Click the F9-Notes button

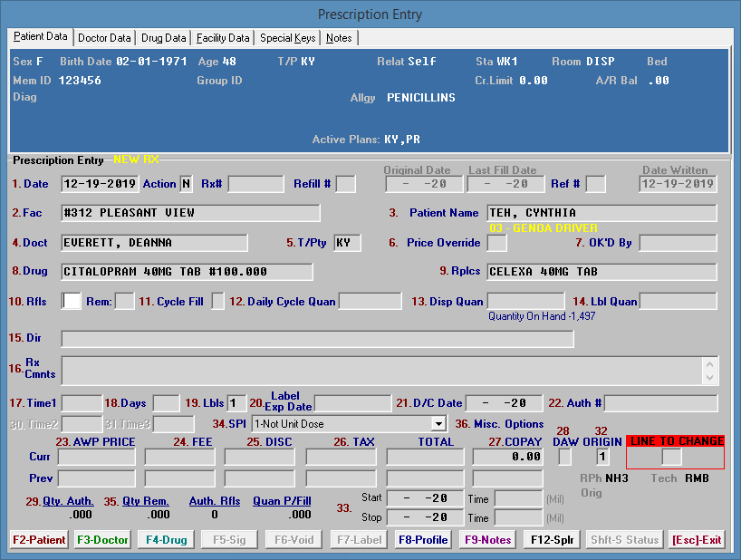[x=487, y=540]
